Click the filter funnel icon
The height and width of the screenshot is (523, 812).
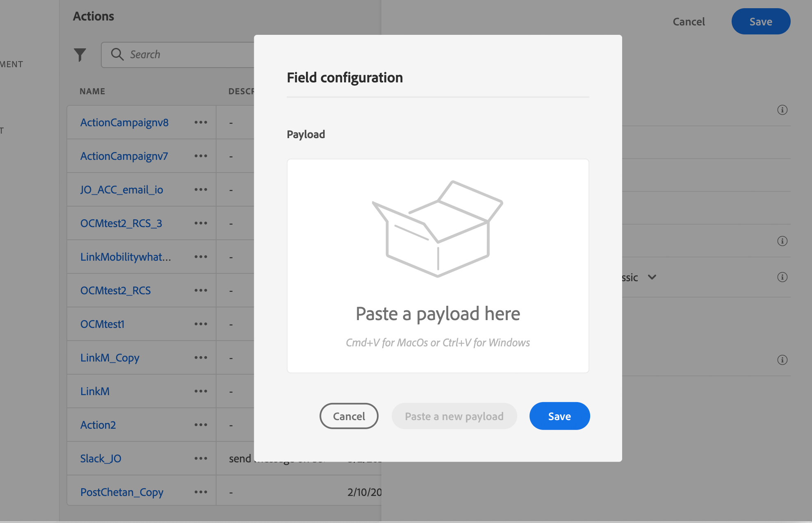pyautogui.click(x=80, y=55)
